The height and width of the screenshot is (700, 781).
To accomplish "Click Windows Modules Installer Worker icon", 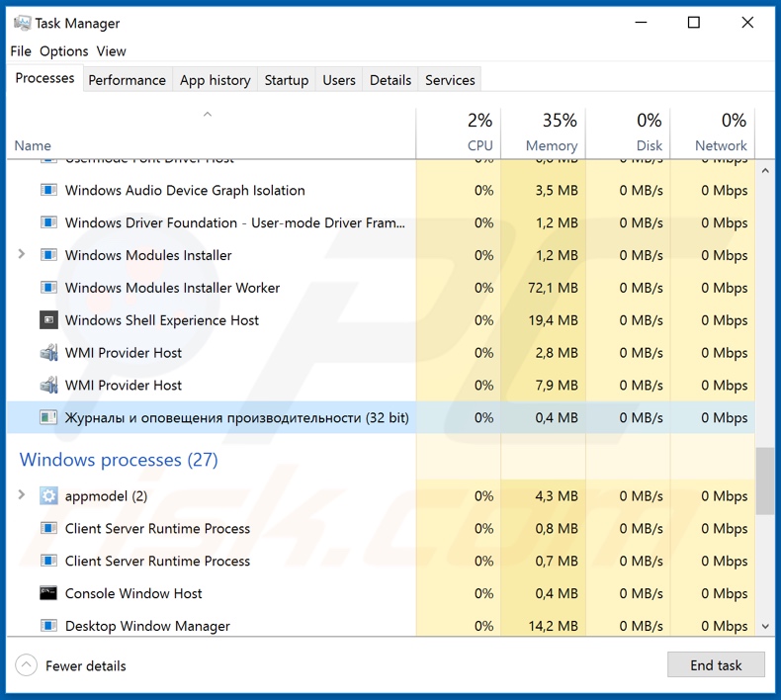I will tap(48, 288).
